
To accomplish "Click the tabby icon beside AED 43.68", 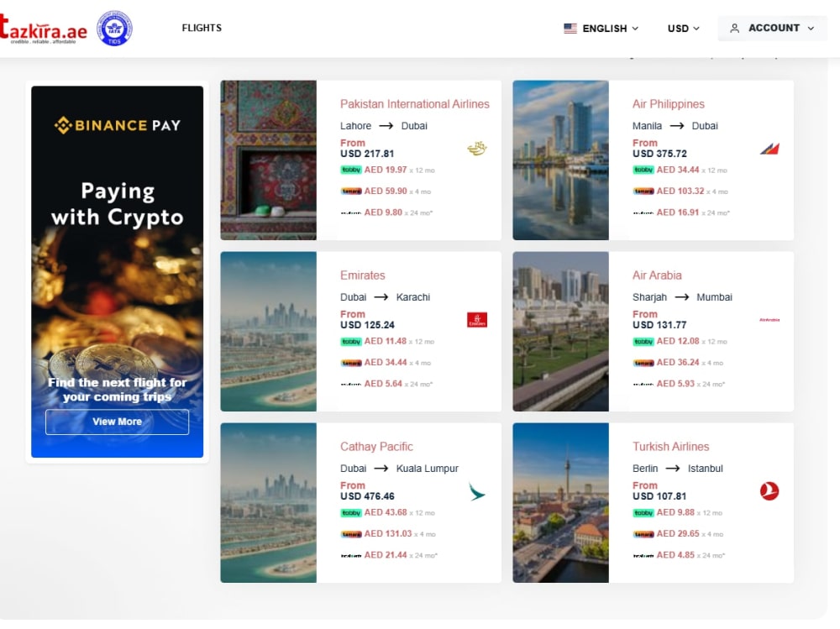I will pyautogui.click(x=351, y=513).
